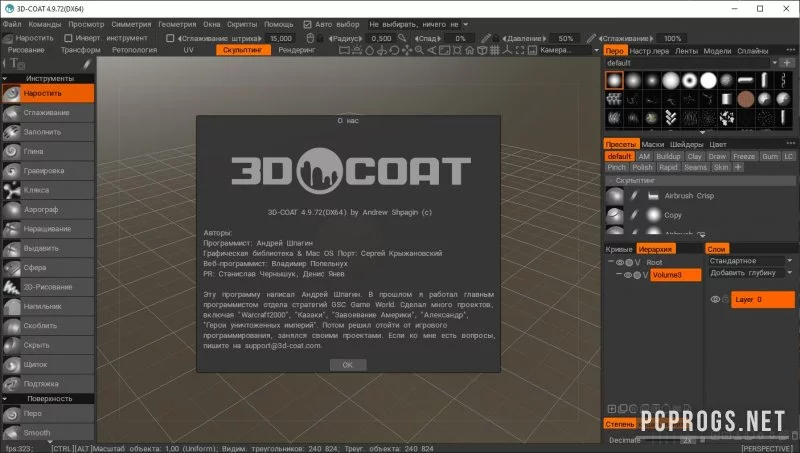Viewport: 800px width, 453px height.
Task: Select the Clay preset folder
Action: pos(694,157)
